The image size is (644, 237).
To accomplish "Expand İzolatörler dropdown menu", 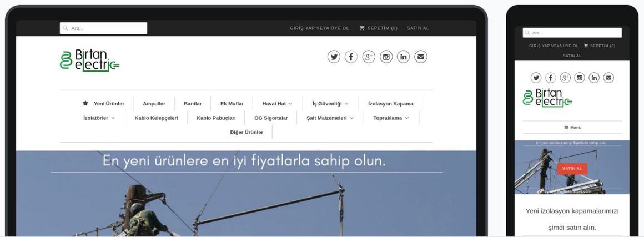I will tap(99, 118).
